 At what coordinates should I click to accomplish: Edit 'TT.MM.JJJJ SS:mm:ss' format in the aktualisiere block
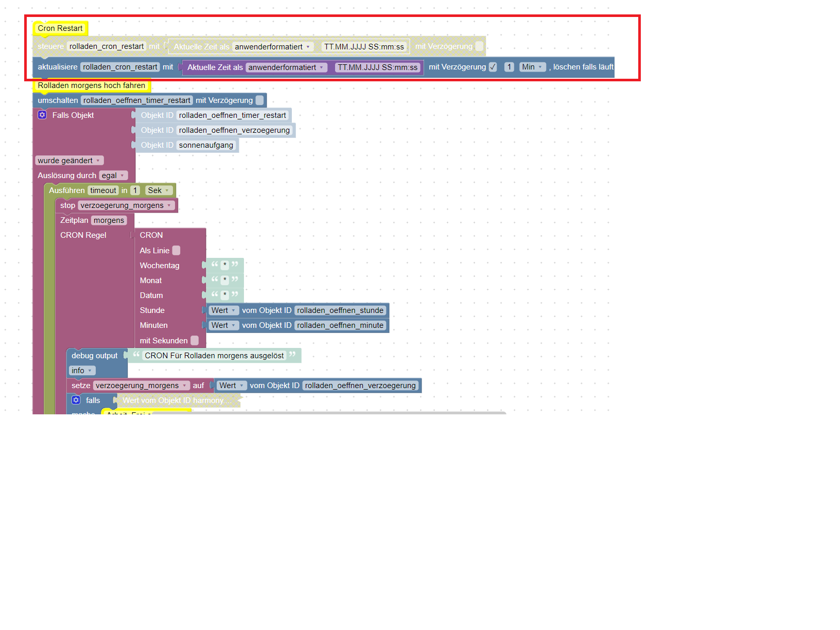378,67
